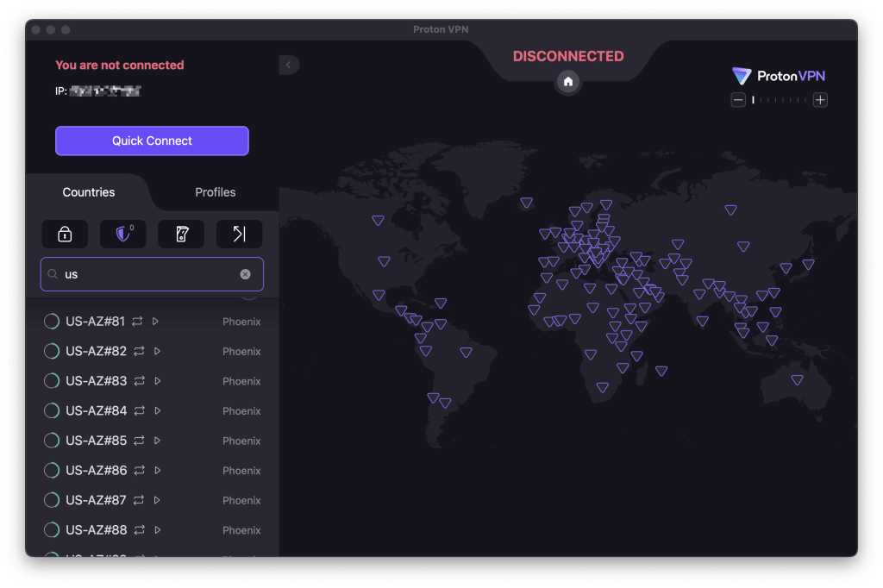The image size is (883, 588).
Task: Toggle the Port Forwarding arrow icon
Action: pyautogui.click(x=240, y=234)
